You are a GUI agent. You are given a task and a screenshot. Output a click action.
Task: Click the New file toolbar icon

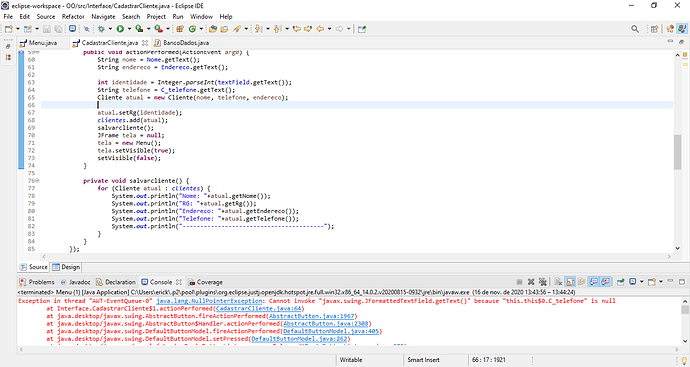8,29
